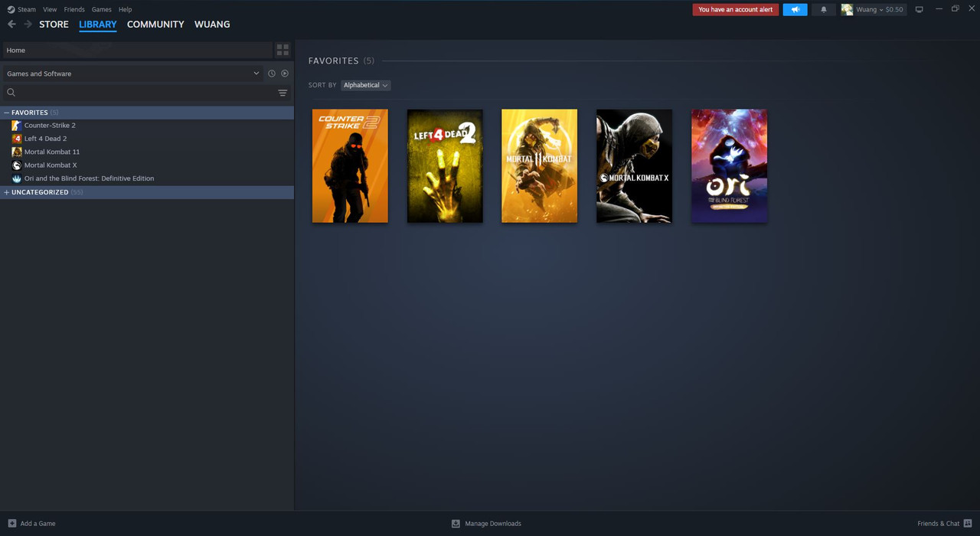Click the Friends & Chat icon
Image resolution: width=980 pixels, height=536 pixels.
click(968, 524)
